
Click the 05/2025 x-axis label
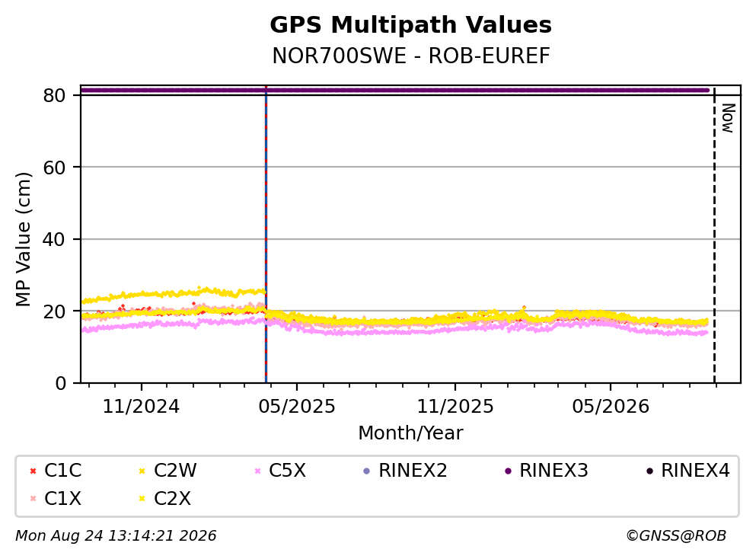pos(296,407)
